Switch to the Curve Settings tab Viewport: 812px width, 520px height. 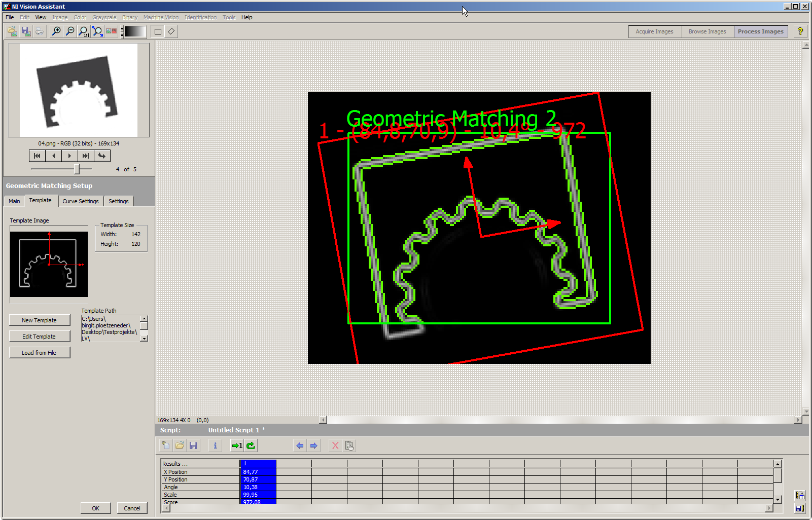click(81, 201)
